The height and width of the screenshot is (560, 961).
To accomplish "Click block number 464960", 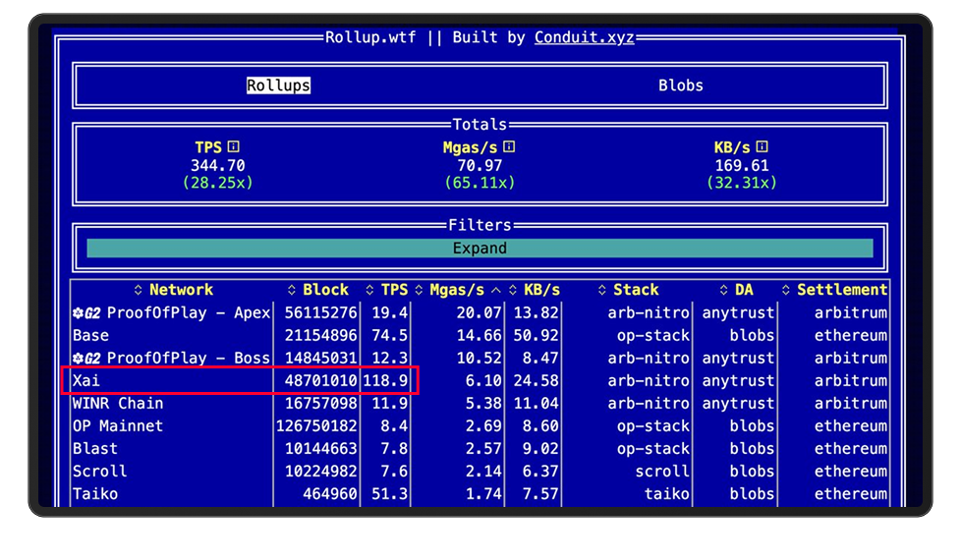I will point(330,494).
